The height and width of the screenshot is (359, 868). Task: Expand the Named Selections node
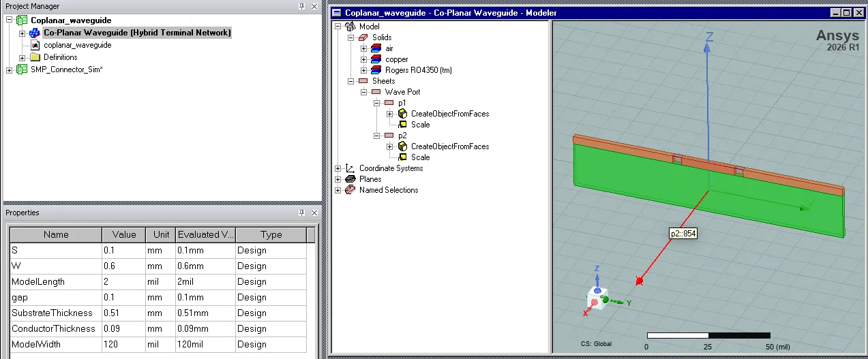(338, 190)
